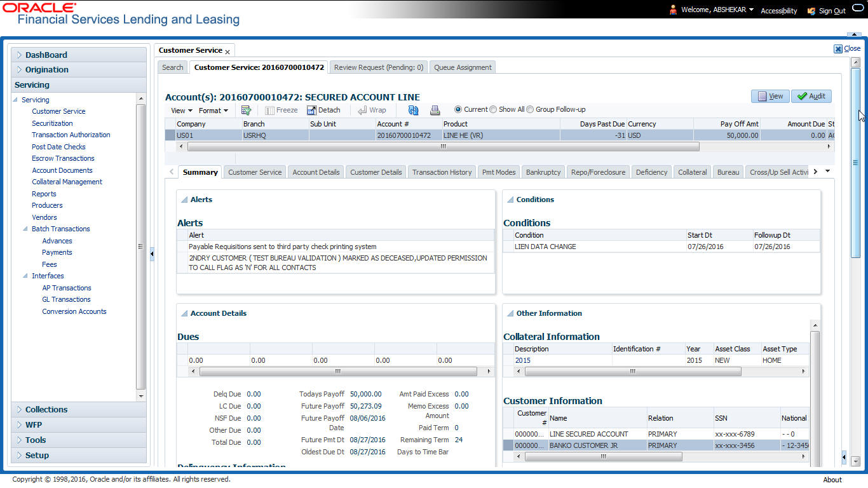
Task: Click the Dues table horizontal scrollbar
Action: 337,371
